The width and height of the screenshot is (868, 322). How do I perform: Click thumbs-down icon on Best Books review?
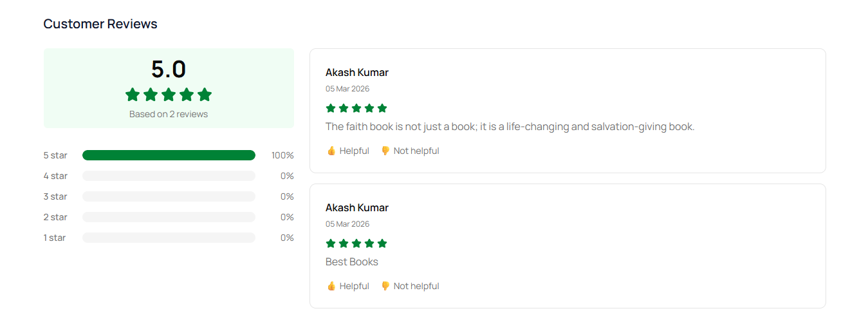[x=385, y=286]
